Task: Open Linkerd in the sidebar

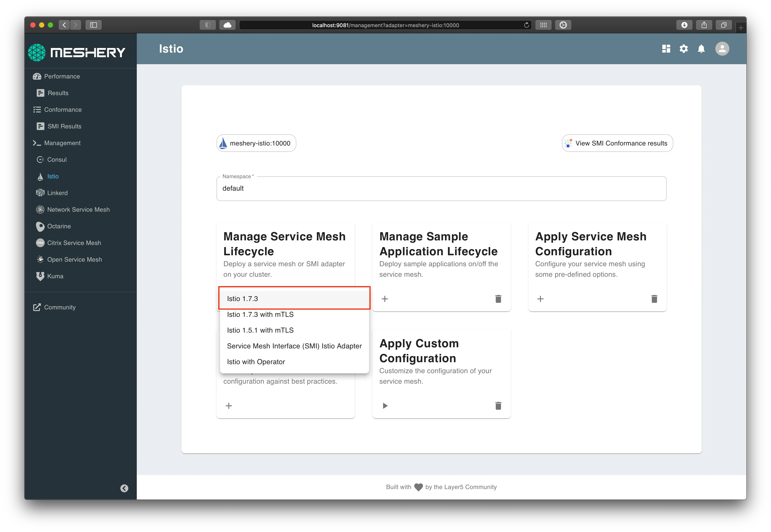Action: [x=57, y=193]
